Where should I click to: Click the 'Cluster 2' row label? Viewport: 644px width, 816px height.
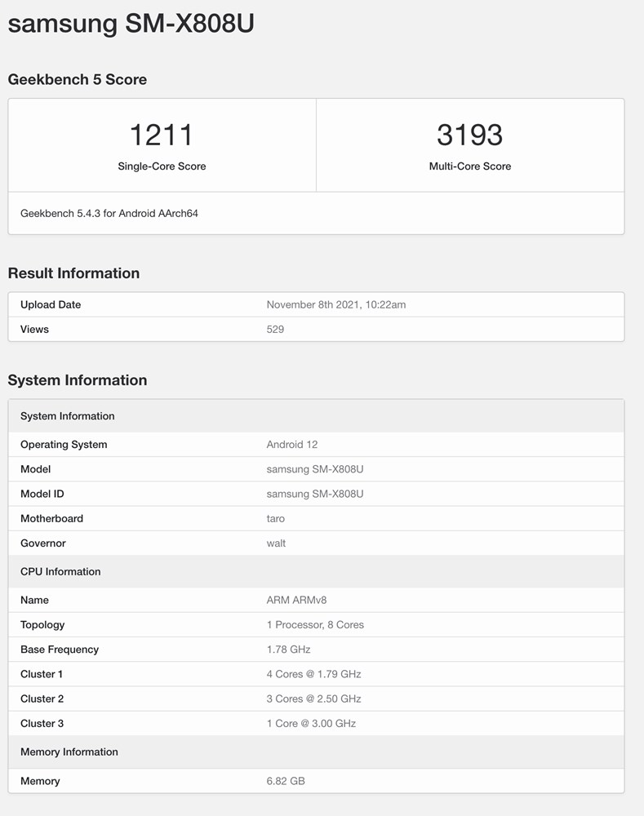[42, 698]
